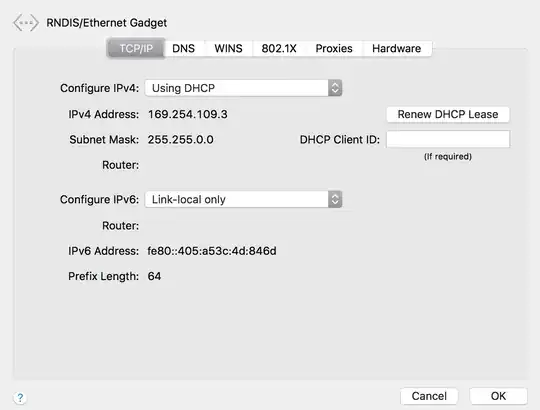Focus the DHCP Client ID field
This screenshot has height=410, width=540.
tap(448, 139)
